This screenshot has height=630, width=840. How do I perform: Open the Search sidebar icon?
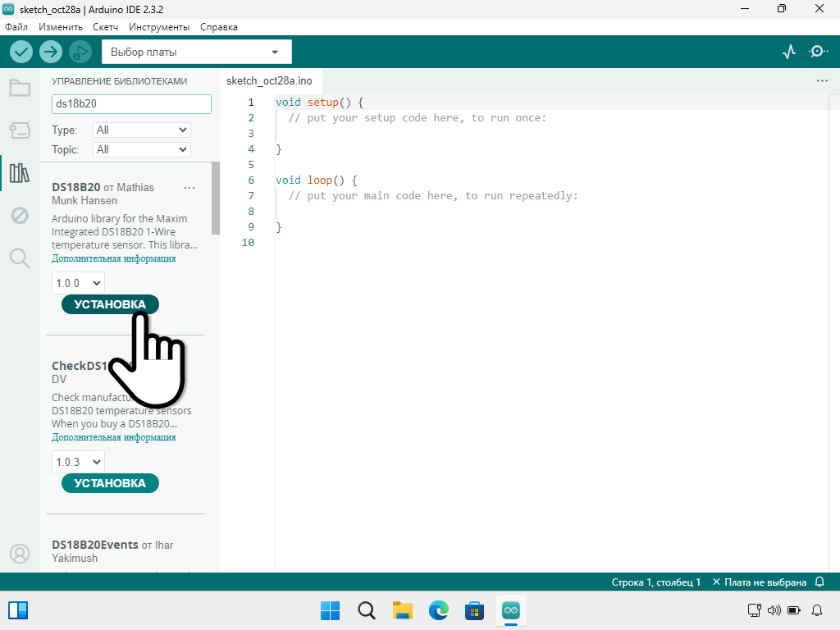click(x=20, y=258)
